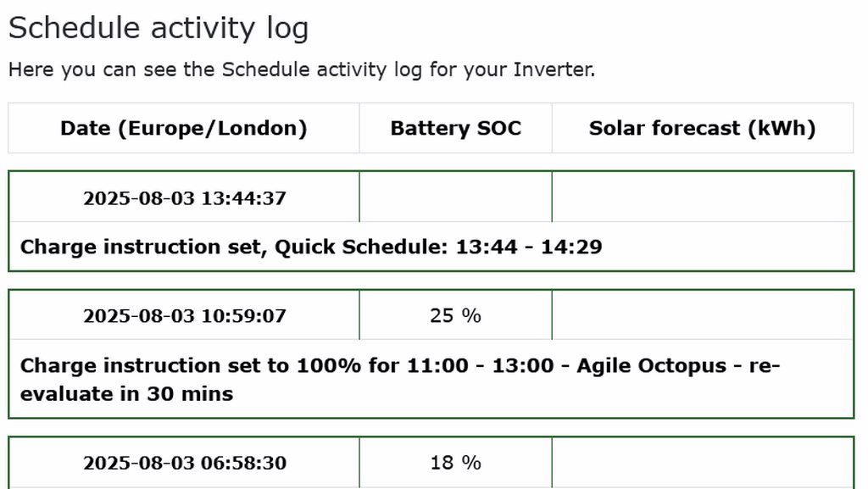Click the Schedule activity log heading
Screen dimensions: 868x489
tap(159, 28)
